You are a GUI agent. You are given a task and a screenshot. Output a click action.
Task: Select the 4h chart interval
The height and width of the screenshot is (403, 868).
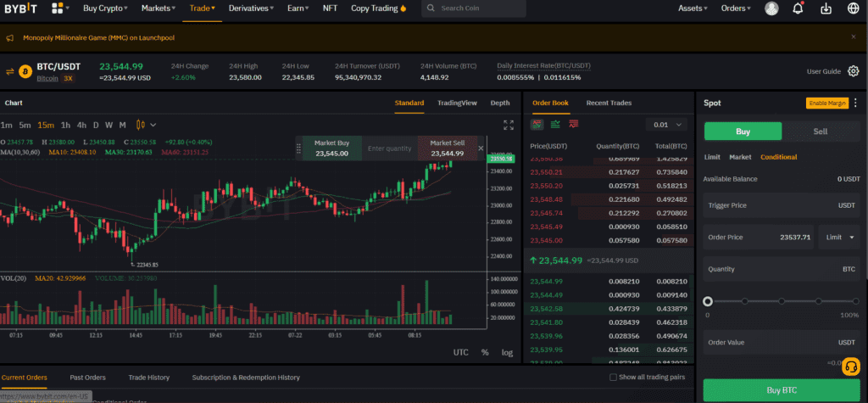81,125
